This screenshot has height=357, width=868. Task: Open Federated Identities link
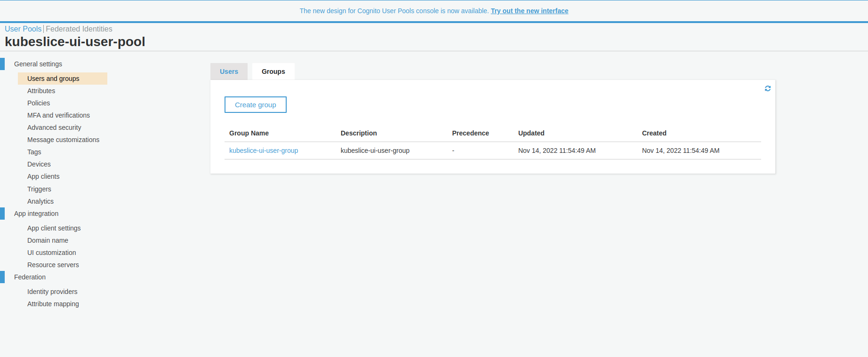79,29
